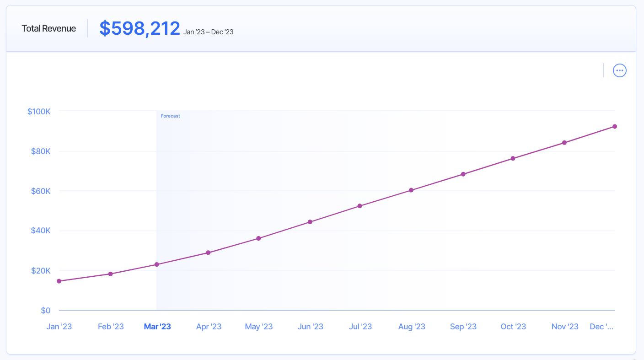This screenshot has width=644, height=360.
Task: Click the Total Revenue header label
Action: (x=49, y=28)
